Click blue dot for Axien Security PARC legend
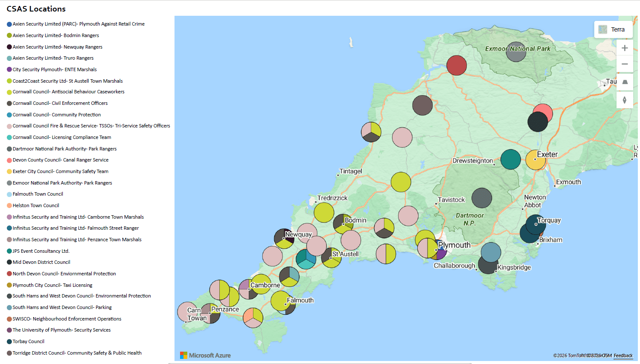This screenshot has width=640, height=364. coord(9,24)
